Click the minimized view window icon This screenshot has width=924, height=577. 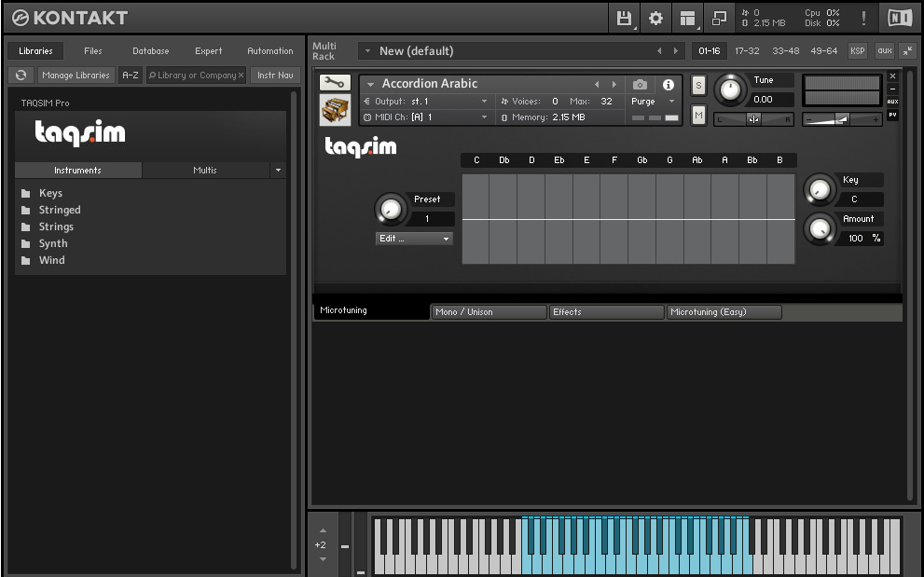[719, 19]
